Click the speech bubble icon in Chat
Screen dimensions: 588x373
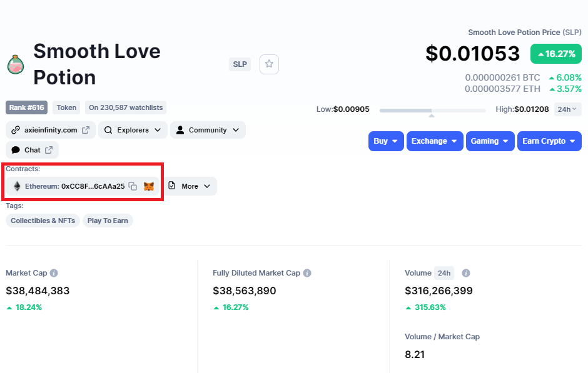click(x=16, y=150)
